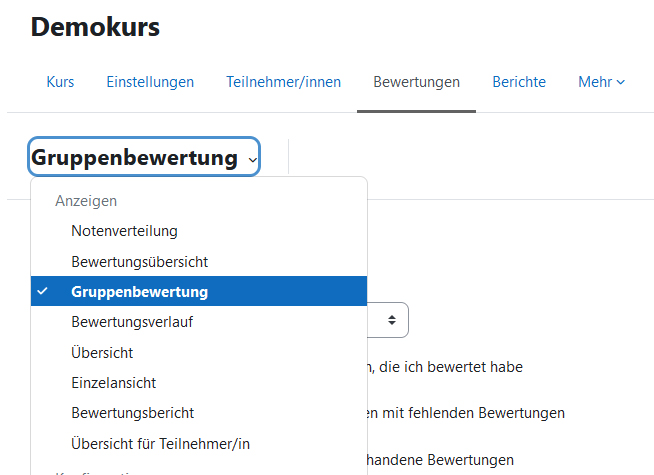Pick the highlighted Gruppenbewertung menu item
Image resolution: width=654 pixels, height=475 pixels.
(199, 291)
